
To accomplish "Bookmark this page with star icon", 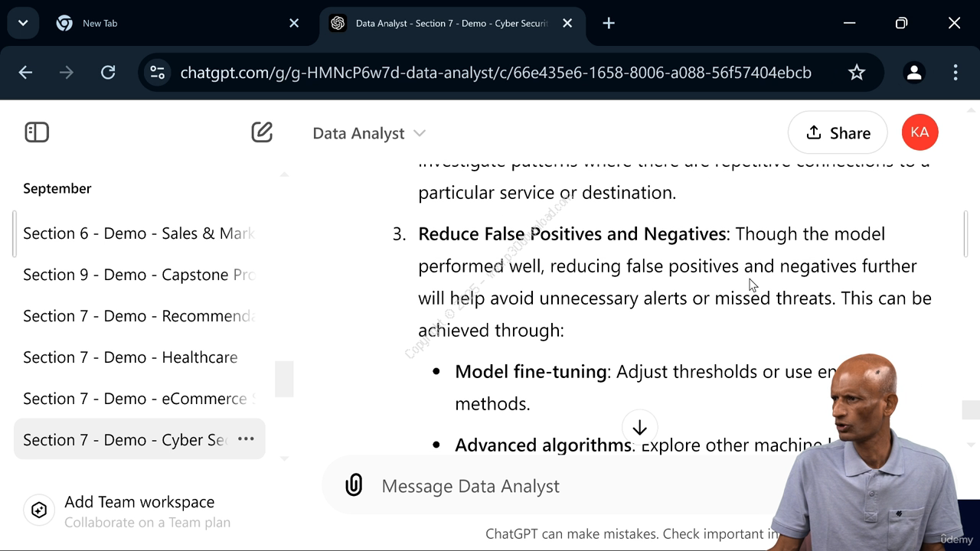I will [x=857, y=73].
